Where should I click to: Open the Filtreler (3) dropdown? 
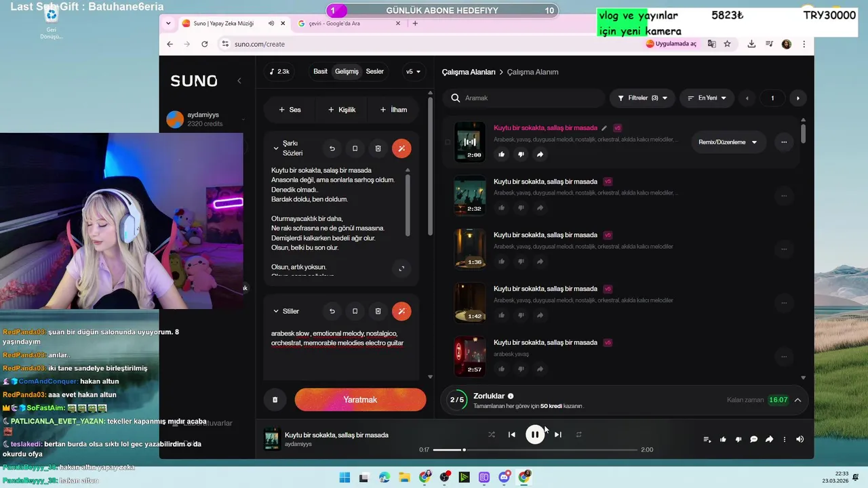point(642,98)
